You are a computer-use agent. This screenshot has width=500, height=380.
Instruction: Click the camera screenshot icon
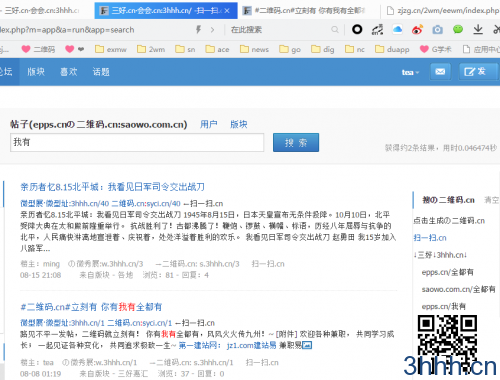point(437,30)
